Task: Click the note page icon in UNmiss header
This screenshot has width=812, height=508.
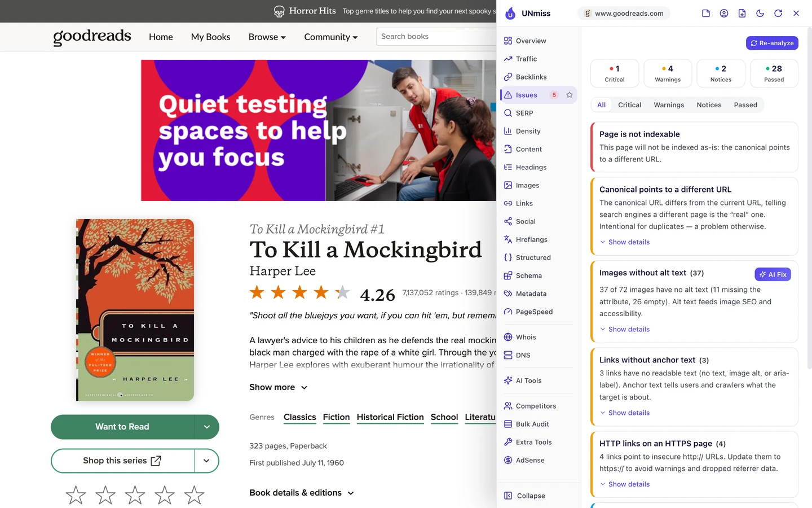Action: pyautogui.click(x=706, y=14)
